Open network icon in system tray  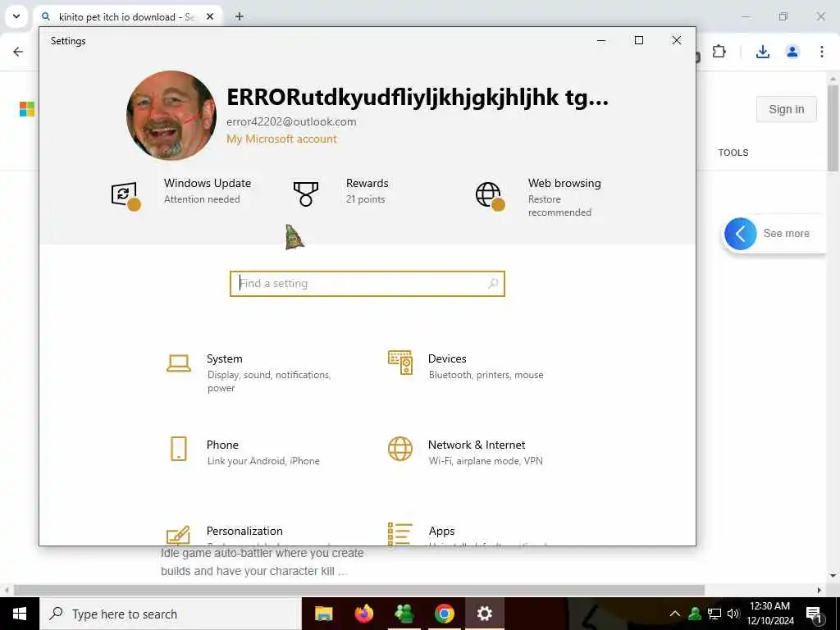point(714,614)
